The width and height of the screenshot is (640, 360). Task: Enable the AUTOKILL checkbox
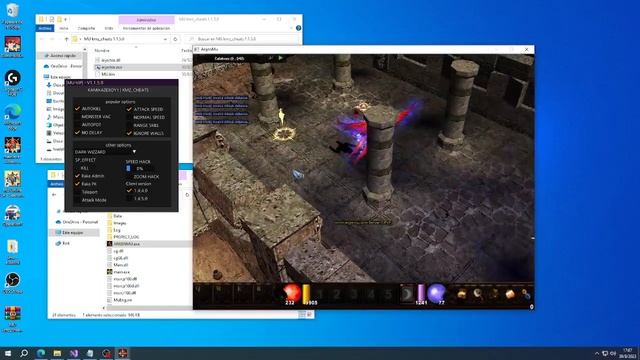77,109
